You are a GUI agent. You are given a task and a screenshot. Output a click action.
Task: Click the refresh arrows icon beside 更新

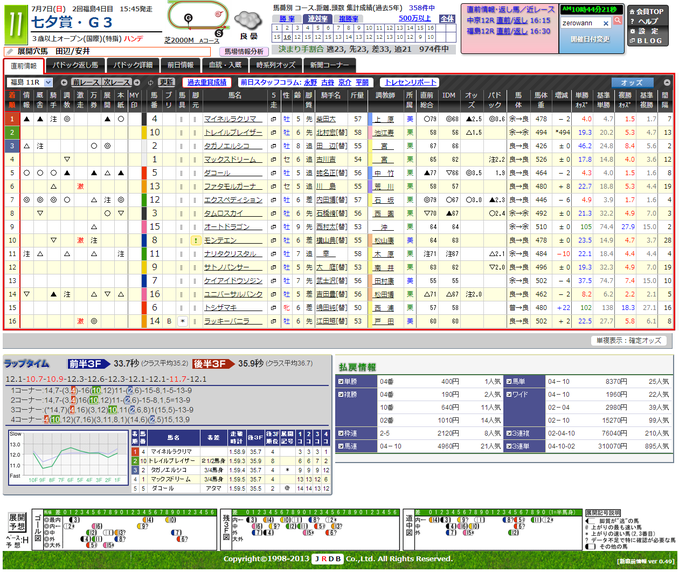point(151,82)
